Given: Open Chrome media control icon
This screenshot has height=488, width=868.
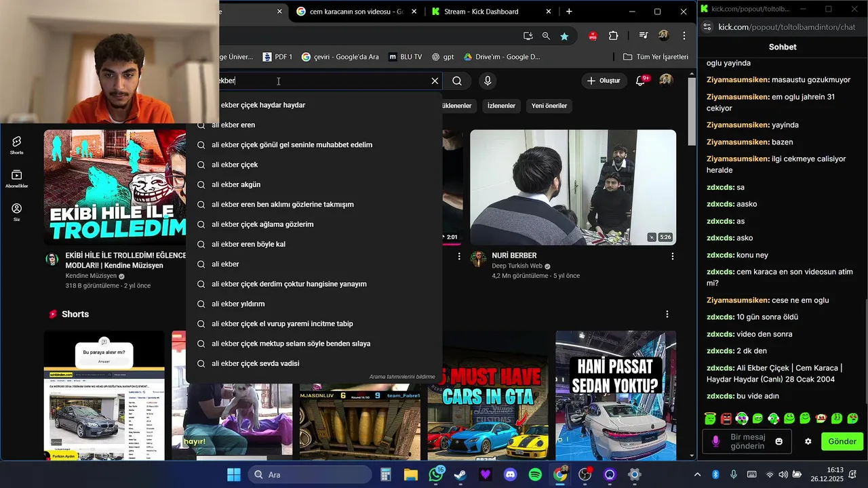Looking at the screenshot, I should point(644,36).
